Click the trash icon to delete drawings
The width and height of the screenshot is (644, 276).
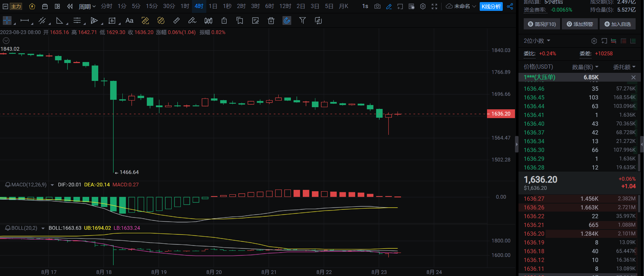click(271, 21)
